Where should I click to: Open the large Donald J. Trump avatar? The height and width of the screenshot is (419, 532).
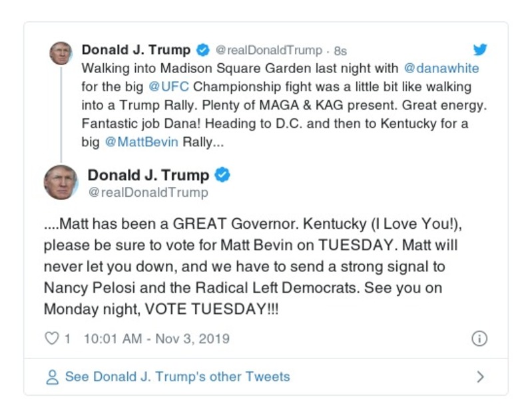[x=61, y=182]
